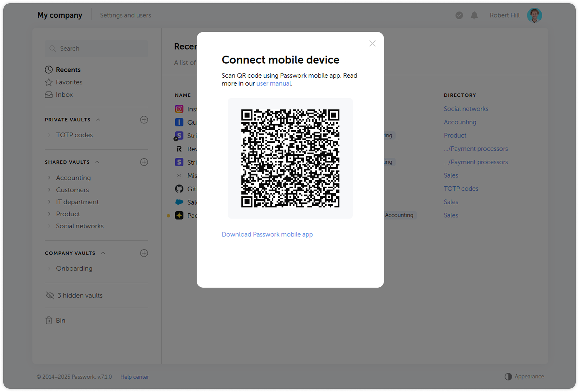Image resolution: width=579 pixels, height=392 pixels.
Task: Expand the Accounting vault tree
Action: (49, 177)
